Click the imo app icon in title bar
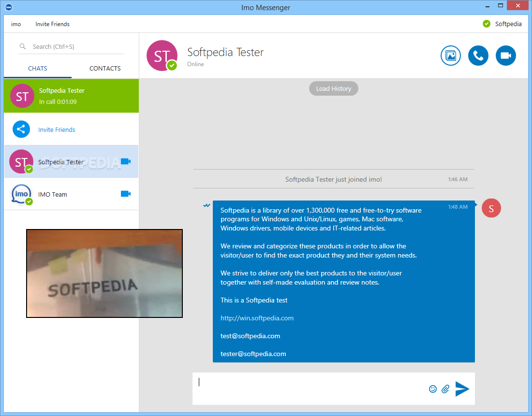 coord(9,7)
